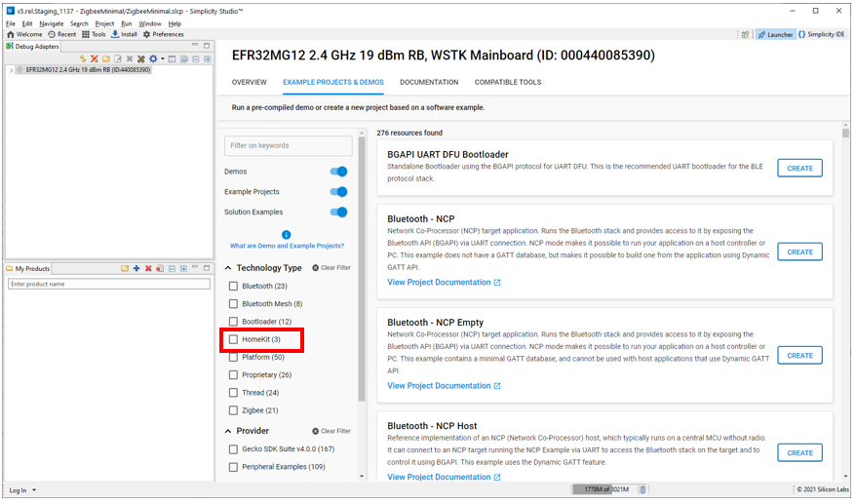This screenshot has height=504, width=856.
Task: Check the Bluetooth Mesh (8) checkbox
Action: [x=234, y=303]
